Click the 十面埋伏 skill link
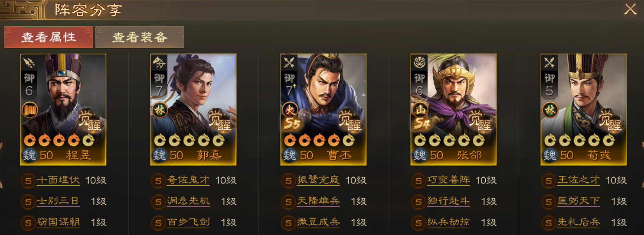 coord(58,180)
